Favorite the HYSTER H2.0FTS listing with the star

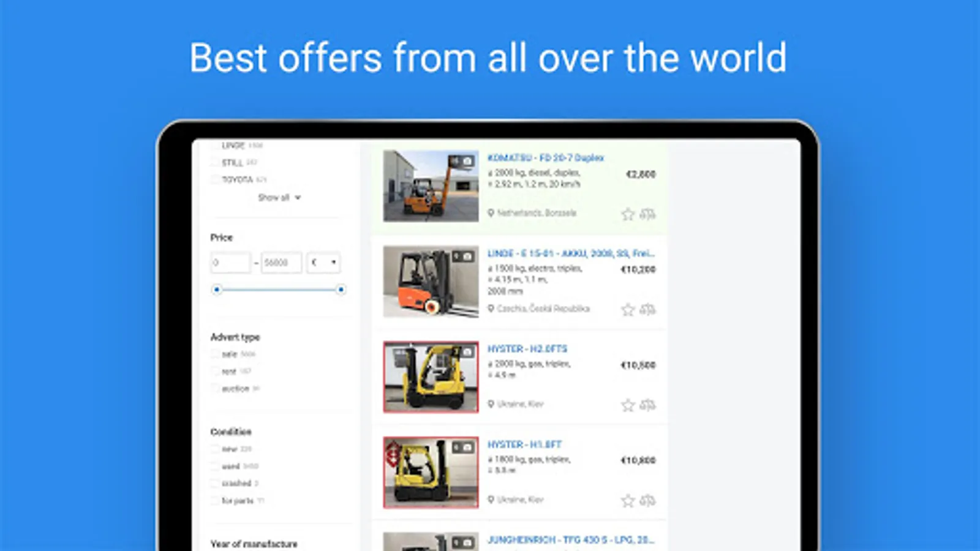click(x=628, y=405)
